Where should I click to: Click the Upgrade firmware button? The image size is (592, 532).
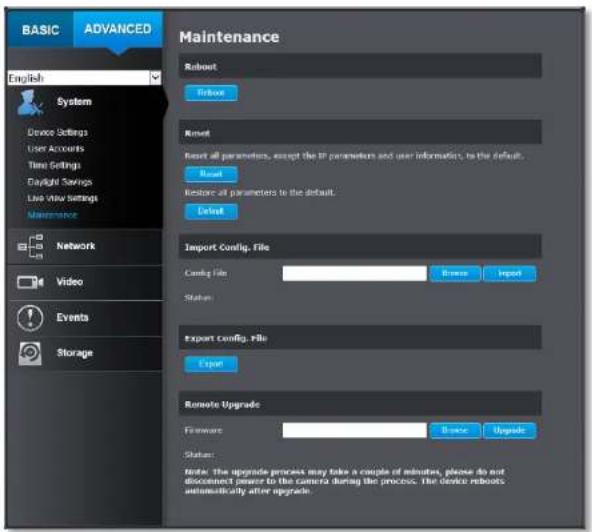(x=509, y=430)
